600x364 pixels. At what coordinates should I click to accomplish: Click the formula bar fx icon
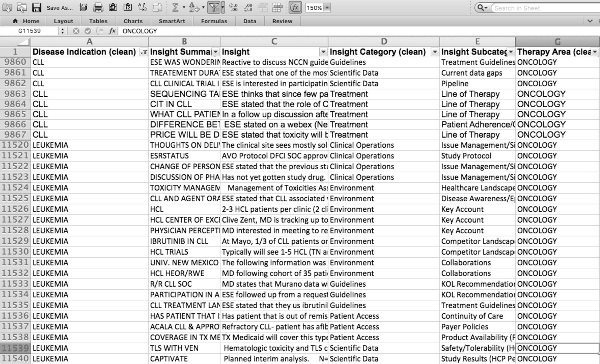pos(112,31)
